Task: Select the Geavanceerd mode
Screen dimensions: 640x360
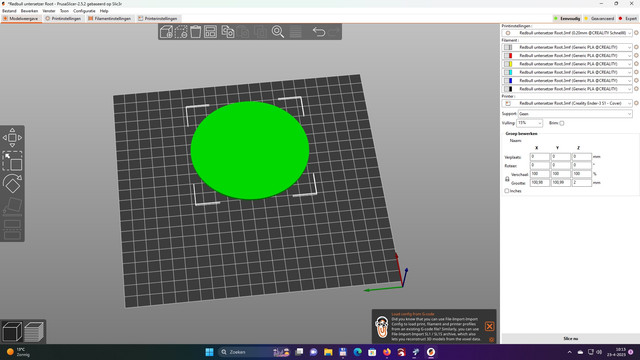Action: coord(599,18)
